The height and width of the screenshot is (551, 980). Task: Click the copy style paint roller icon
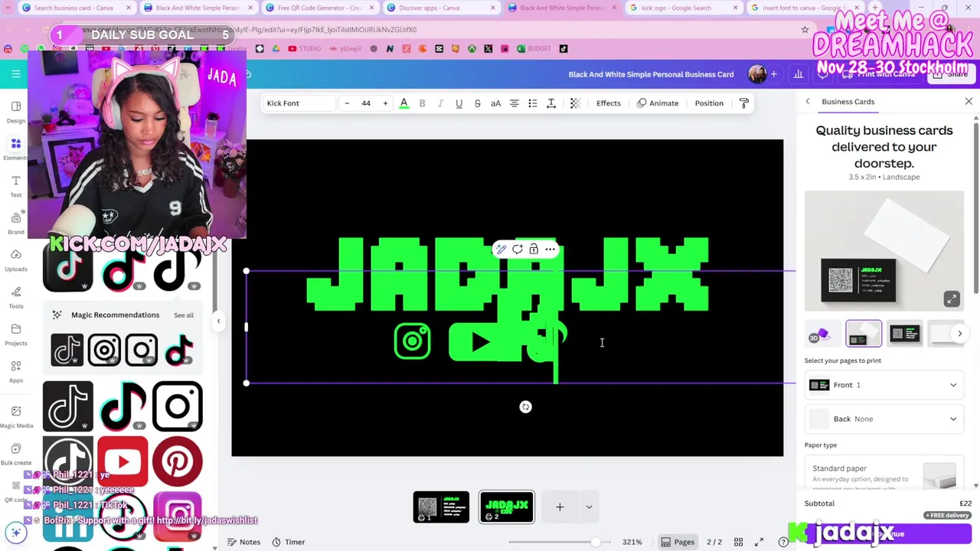tap(743, 103)
